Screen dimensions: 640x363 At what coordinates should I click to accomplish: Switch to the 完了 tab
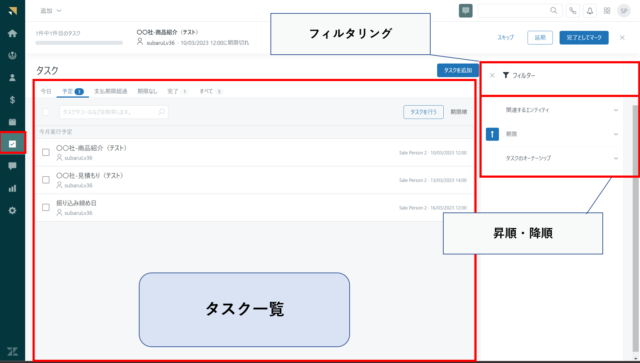(x=177, y=91)
